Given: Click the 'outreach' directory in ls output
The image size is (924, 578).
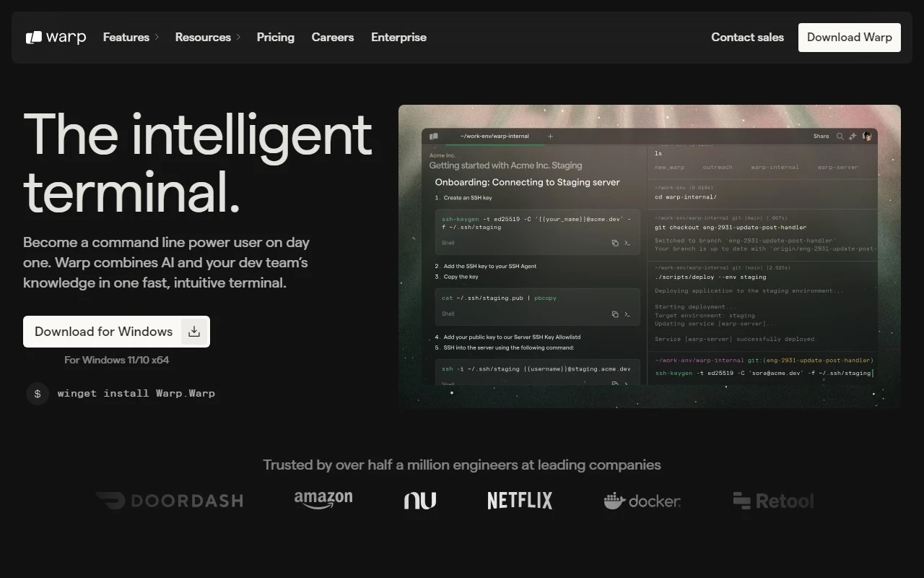Looking at the screenshot, I should 718,167.
